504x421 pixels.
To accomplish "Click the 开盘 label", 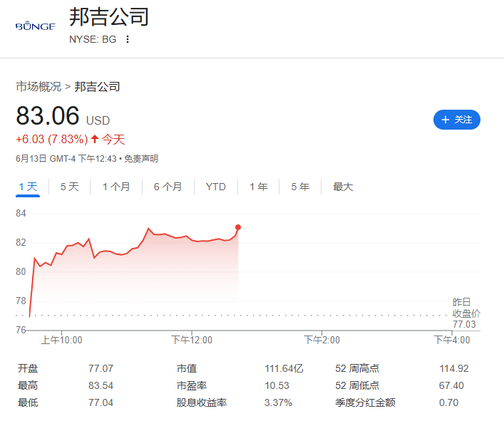I will point(28,368).
